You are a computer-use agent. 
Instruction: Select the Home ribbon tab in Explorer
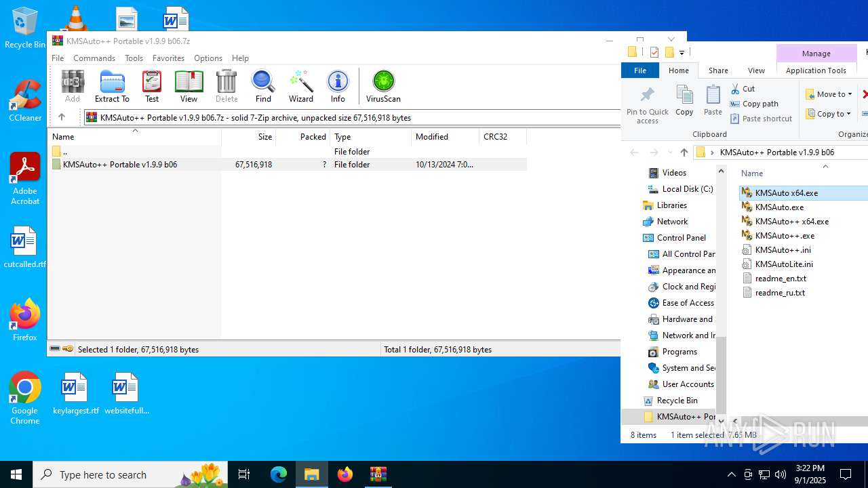(x=679, y=70)
